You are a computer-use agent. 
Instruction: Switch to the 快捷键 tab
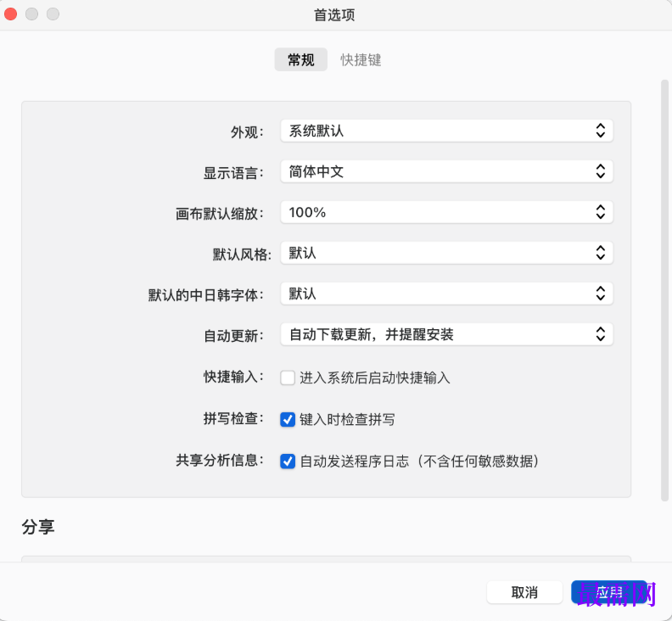pos(361,59)
